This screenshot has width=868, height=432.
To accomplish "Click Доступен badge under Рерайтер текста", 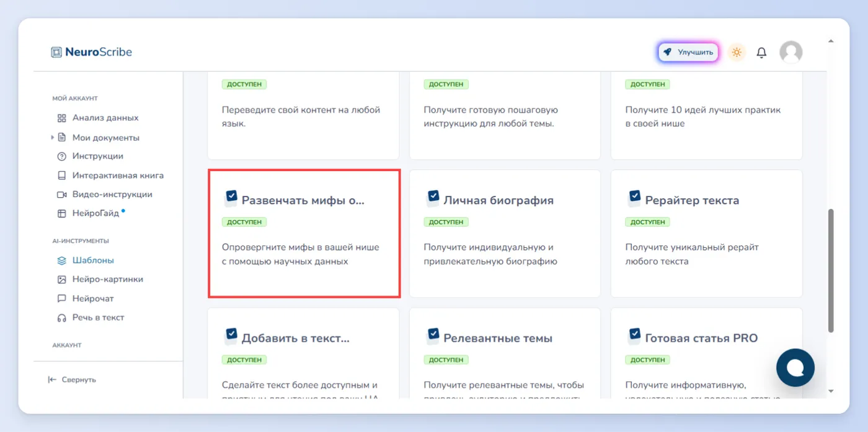I will tap(648, 222).
